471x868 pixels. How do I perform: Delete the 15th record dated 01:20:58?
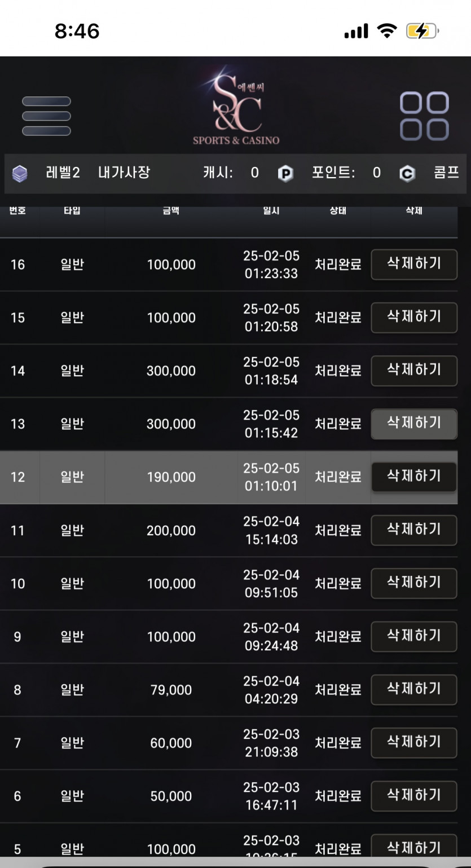[x=414, y=317]
